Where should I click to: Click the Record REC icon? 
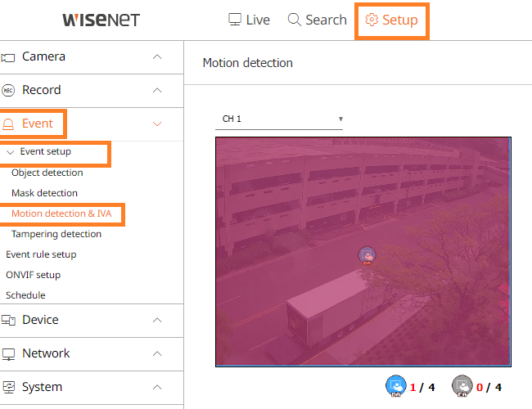[8, 91]
